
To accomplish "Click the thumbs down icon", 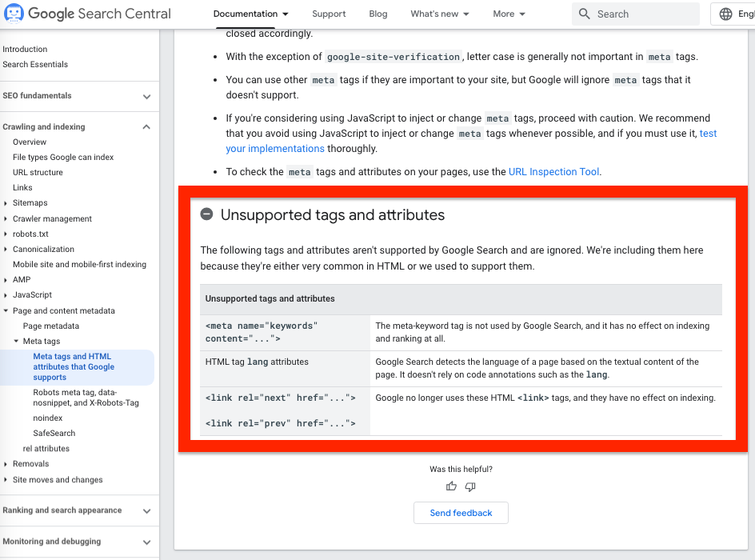I will click(x=470, y=486).
